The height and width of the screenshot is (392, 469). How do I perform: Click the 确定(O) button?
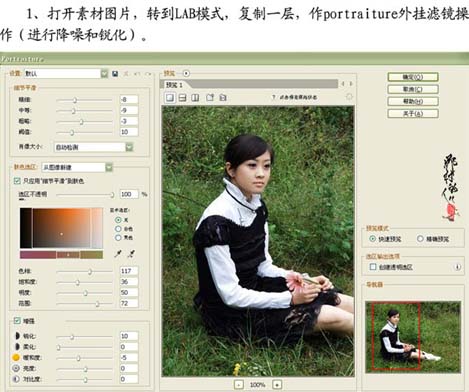point(413,77)
